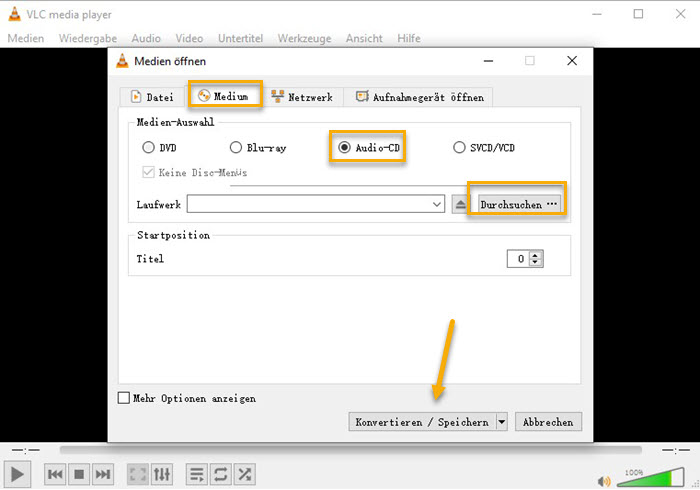Screen dimensions: 700x490
Task: Open the Wiedergabe menu
Action: [88, 38]
